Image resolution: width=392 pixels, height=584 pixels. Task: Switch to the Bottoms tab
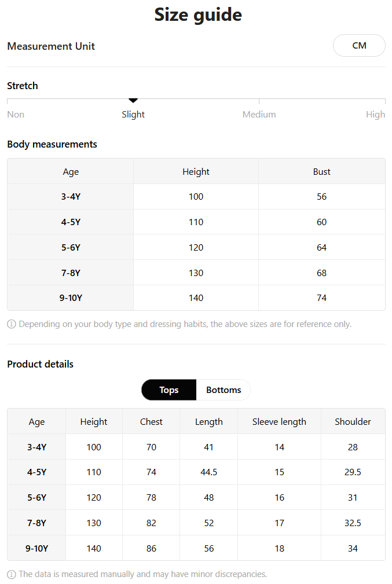223,390
